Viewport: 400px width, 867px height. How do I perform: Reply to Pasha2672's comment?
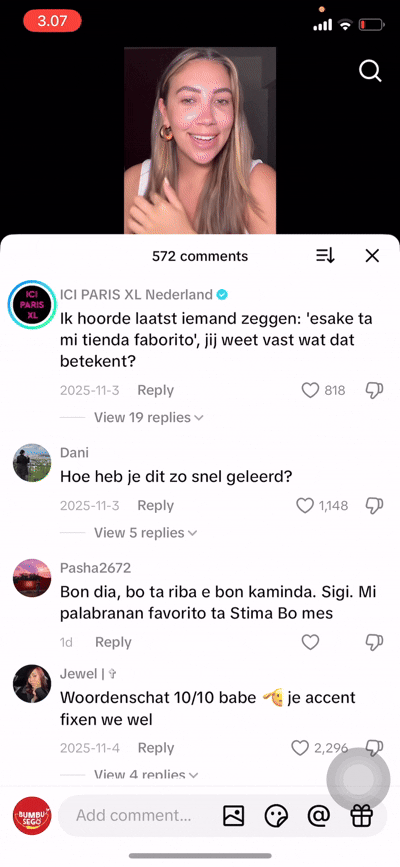click(113, 642)
